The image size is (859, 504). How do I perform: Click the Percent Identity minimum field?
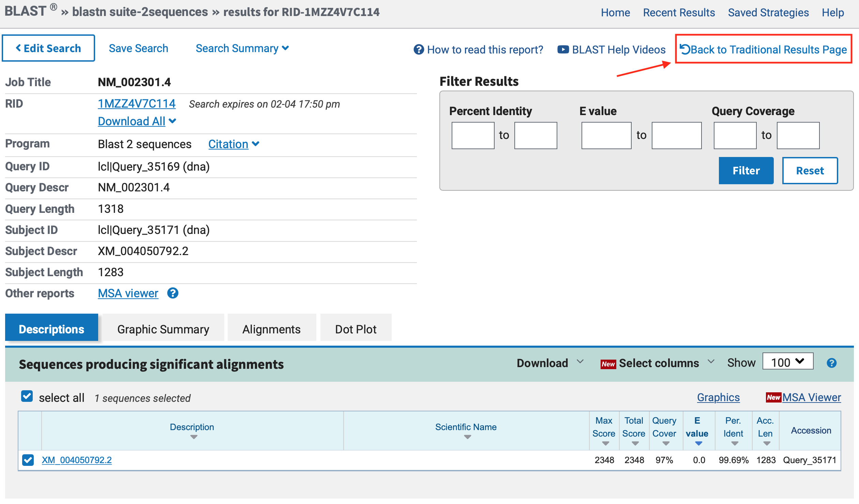click(473, 136)
